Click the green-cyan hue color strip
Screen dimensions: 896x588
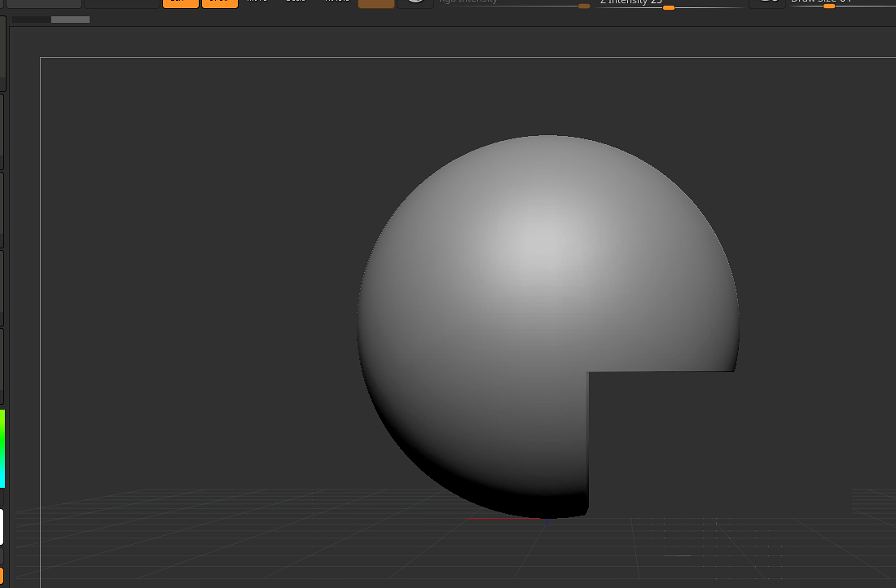pyautogui.click(x=2, y=449)
